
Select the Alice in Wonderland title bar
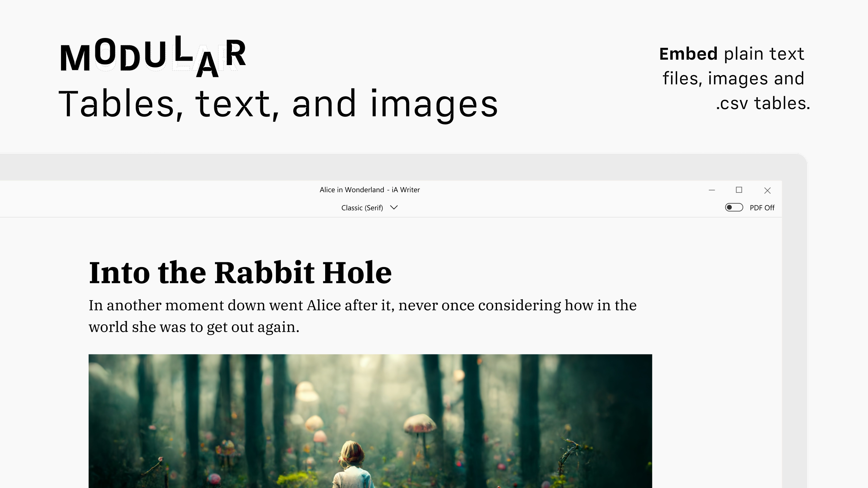[369, 190]
